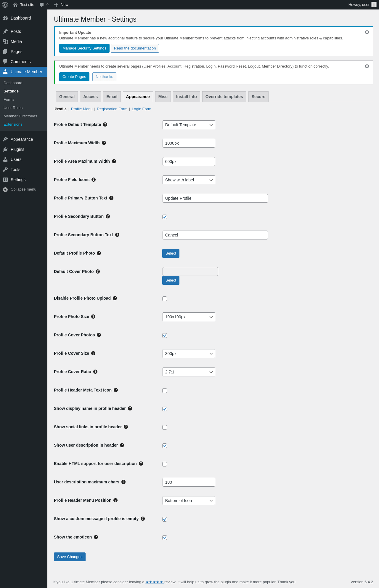
Task: Show help for Profile Header Meta Text Icon
Action: (116, 390)
